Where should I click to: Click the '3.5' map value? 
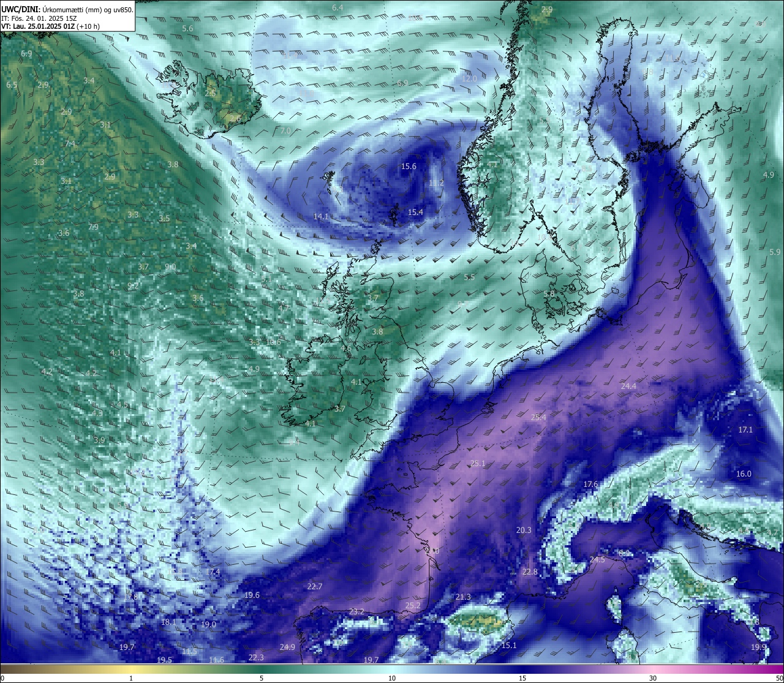[x=164, y=219]
